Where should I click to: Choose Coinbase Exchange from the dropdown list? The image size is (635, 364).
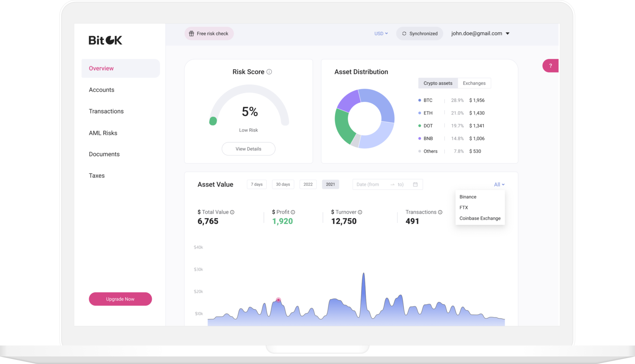[x=480, y=218]
